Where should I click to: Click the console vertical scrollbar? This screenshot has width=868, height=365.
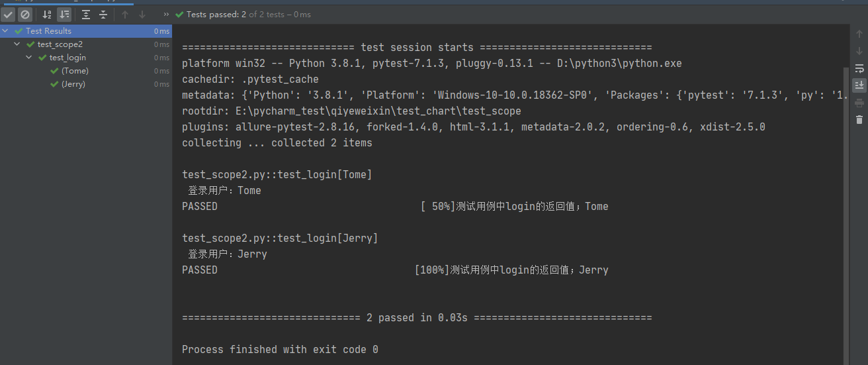click(846, 199)
